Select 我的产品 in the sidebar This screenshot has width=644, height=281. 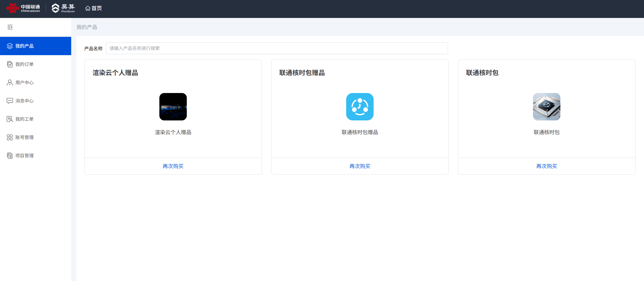tap(24, 46)
